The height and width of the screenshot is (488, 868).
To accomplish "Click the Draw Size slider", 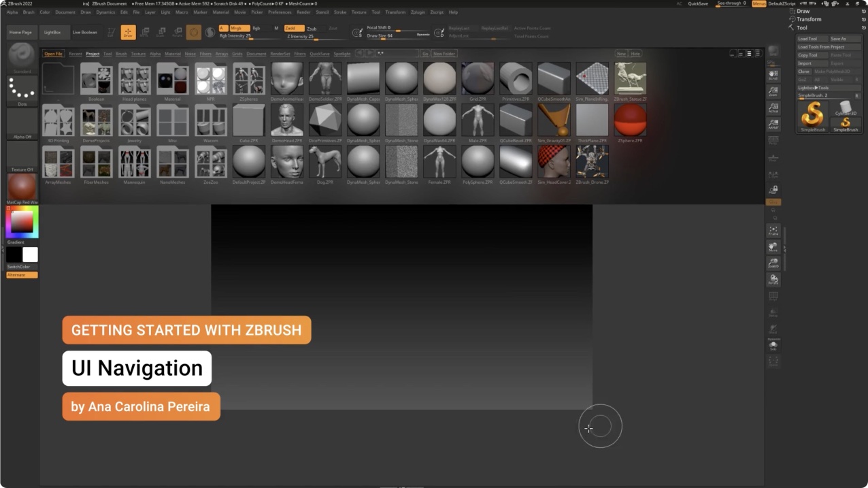I will 398,35.
